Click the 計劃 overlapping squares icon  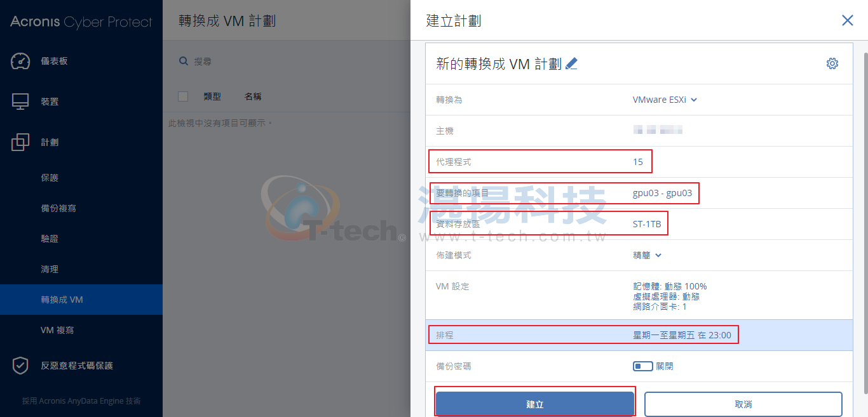click(20, 142)
